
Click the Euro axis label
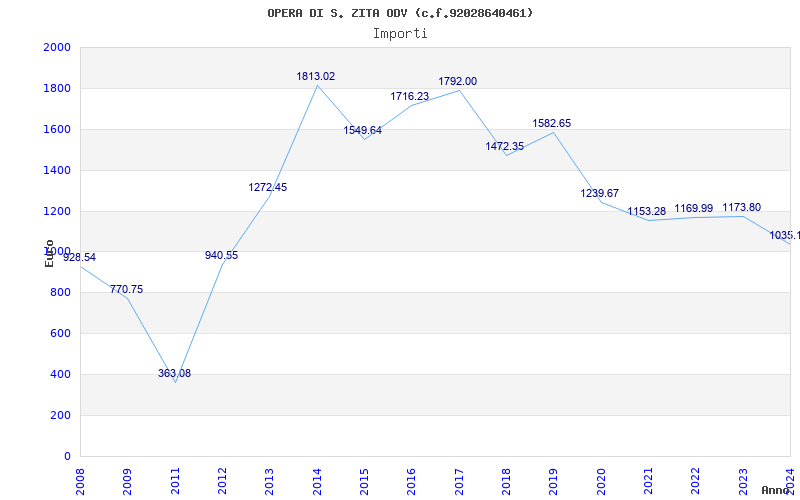click(x=49, y=254)
